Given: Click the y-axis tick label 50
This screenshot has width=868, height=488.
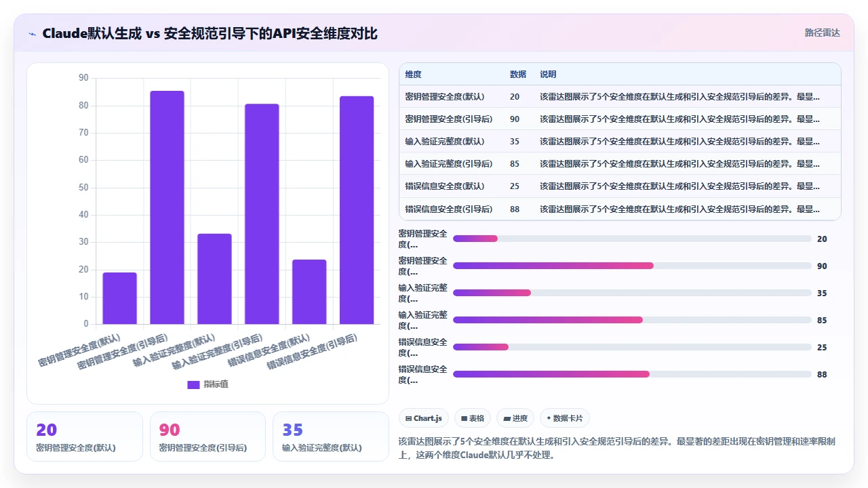Looking at the screenshot, I should click(83, 187).
